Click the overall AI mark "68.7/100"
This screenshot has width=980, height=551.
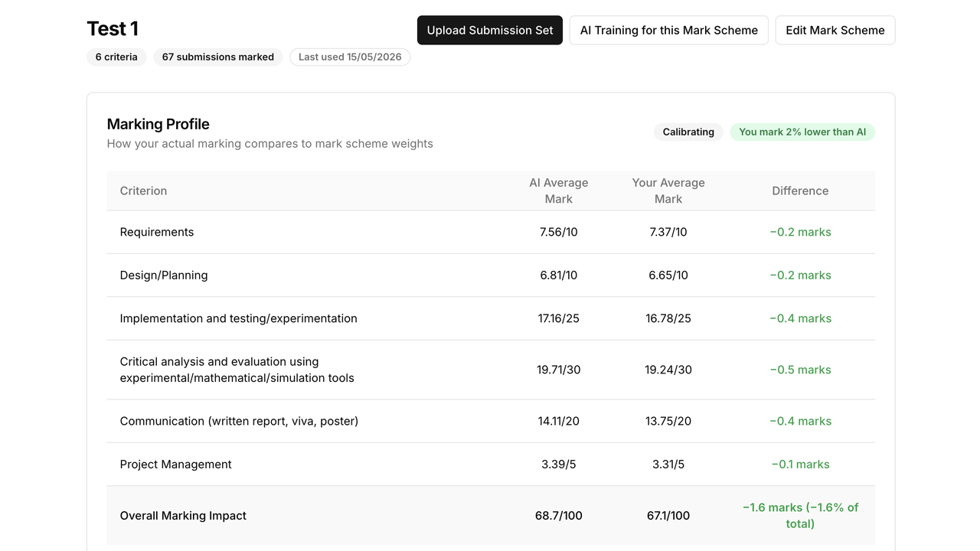click(559, 516)
